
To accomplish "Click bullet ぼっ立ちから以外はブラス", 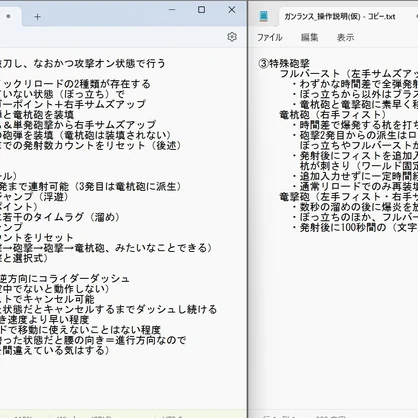I will [x=355, y=94].
